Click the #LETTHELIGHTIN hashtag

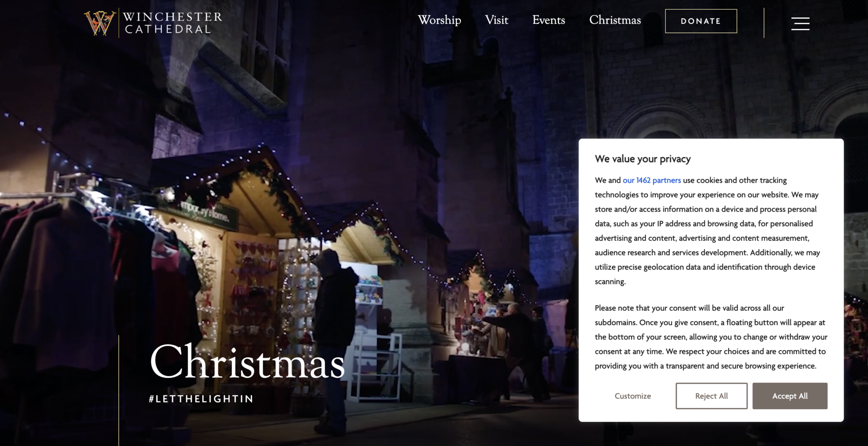click(201, 399)
